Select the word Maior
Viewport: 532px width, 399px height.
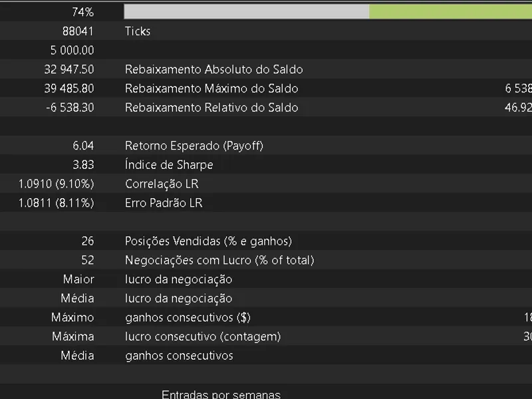78,279
